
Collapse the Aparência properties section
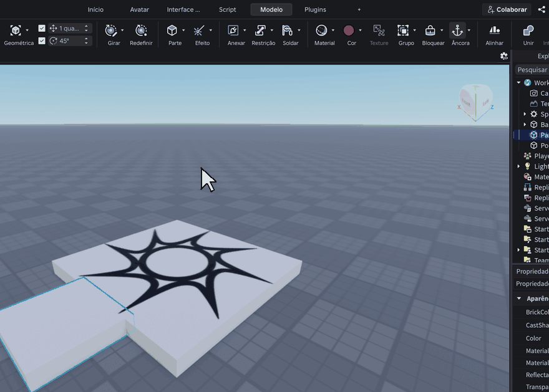pyautogui.click(x=519, y=299)
